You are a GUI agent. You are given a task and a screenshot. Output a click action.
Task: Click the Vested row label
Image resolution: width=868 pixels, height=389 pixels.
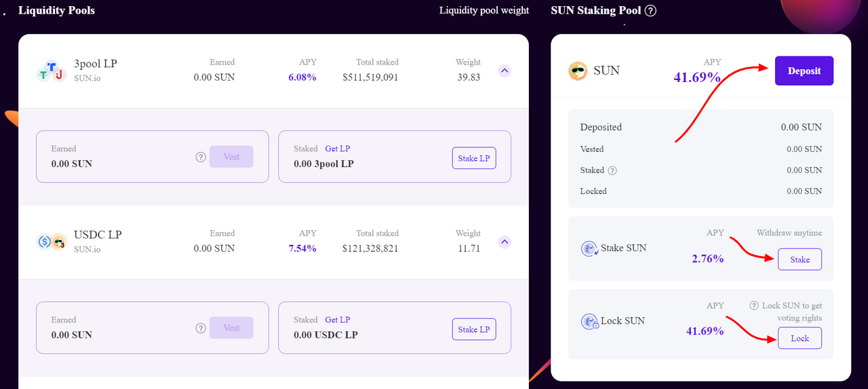click(x=592, y=149)
